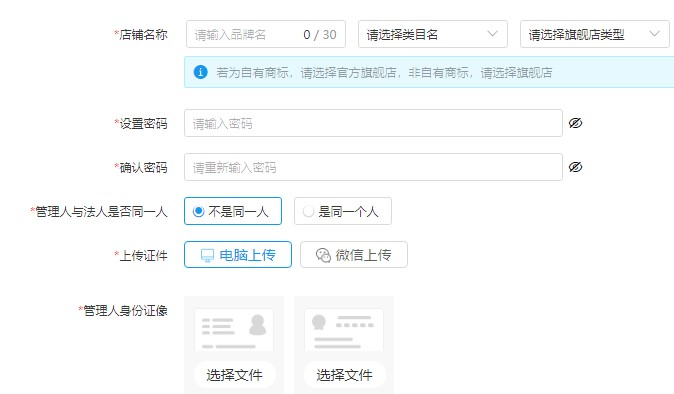This screenshot has width=674, height=394.
Task: Click the brand name input field
Action: pyautogui.click(x=266, y=34)
